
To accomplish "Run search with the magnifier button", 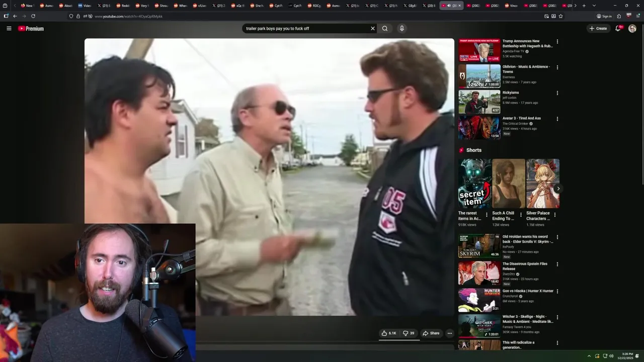I will (385, 29).
